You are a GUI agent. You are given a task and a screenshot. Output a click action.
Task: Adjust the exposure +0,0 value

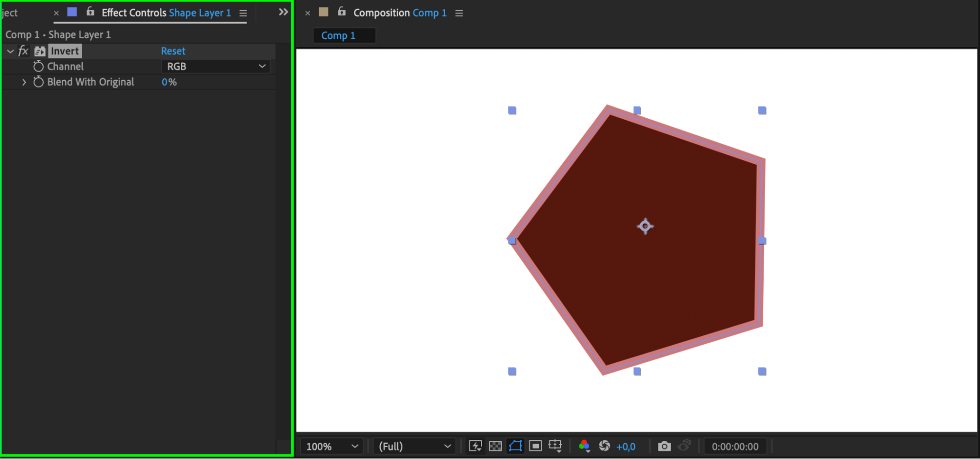626,447
